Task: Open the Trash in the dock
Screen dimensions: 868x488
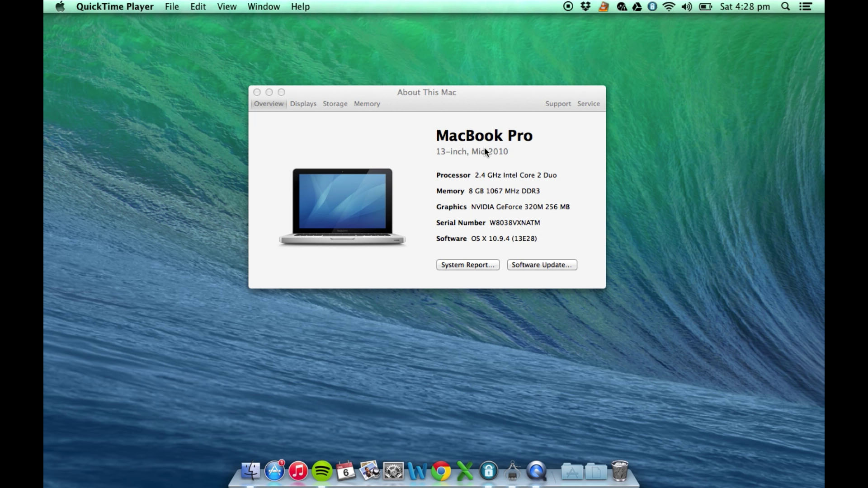Action: 620,471
